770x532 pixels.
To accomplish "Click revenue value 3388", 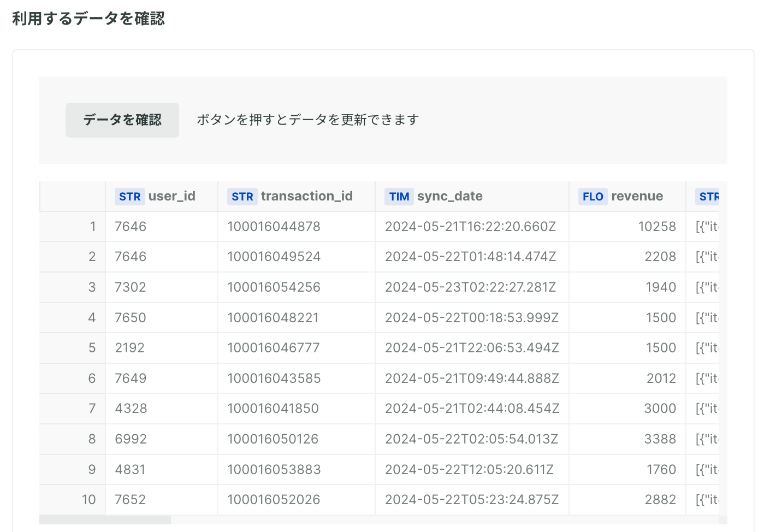I will point(660,439).
